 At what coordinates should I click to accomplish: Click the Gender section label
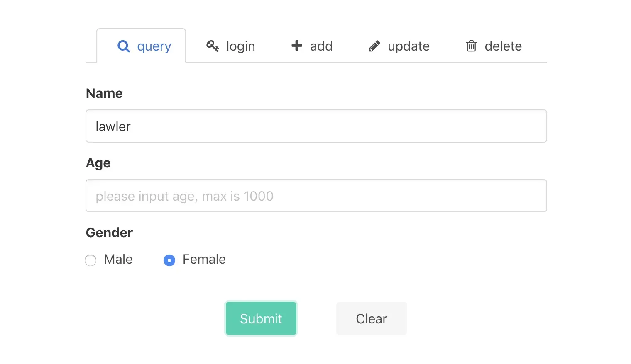point(109,232)
